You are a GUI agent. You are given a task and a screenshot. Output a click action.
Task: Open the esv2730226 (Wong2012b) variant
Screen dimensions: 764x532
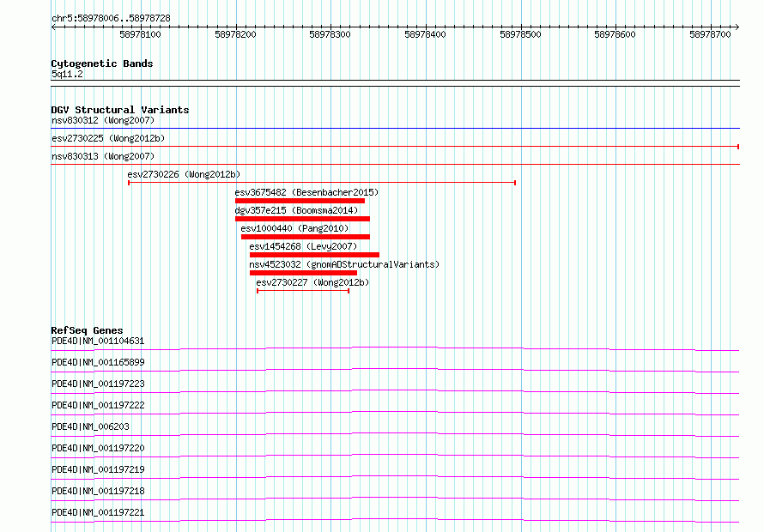pyautogui.click(x=184, y=174)
